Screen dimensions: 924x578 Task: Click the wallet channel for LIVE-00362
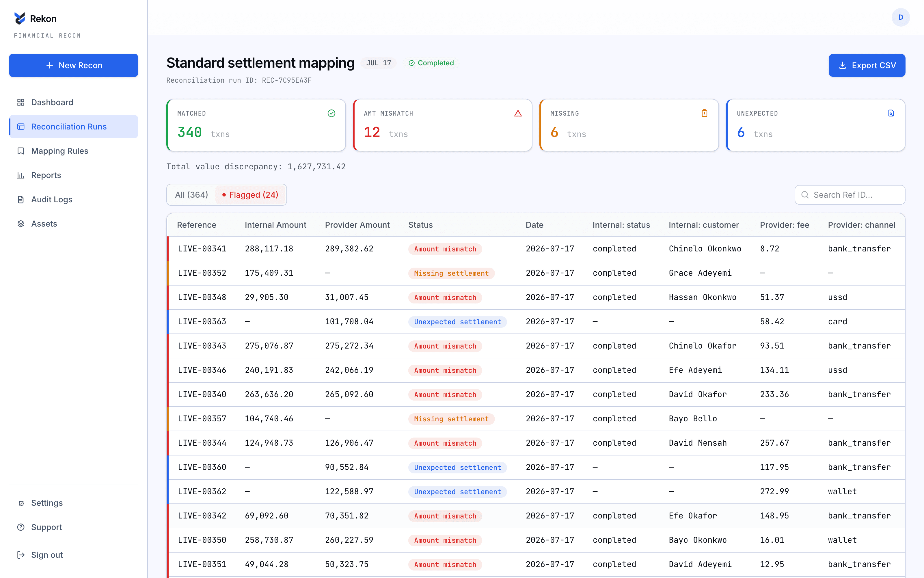tap(842, 492)
